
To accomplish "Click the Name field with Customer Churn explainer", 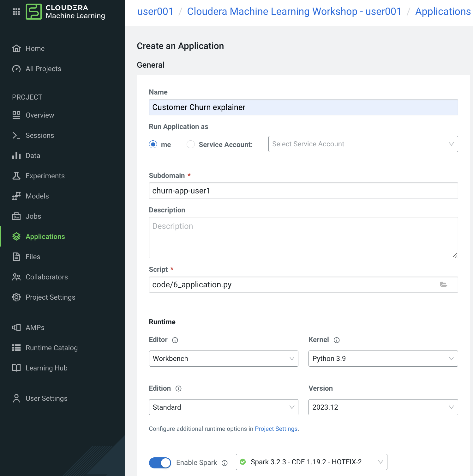I will [x=303, y=107].
